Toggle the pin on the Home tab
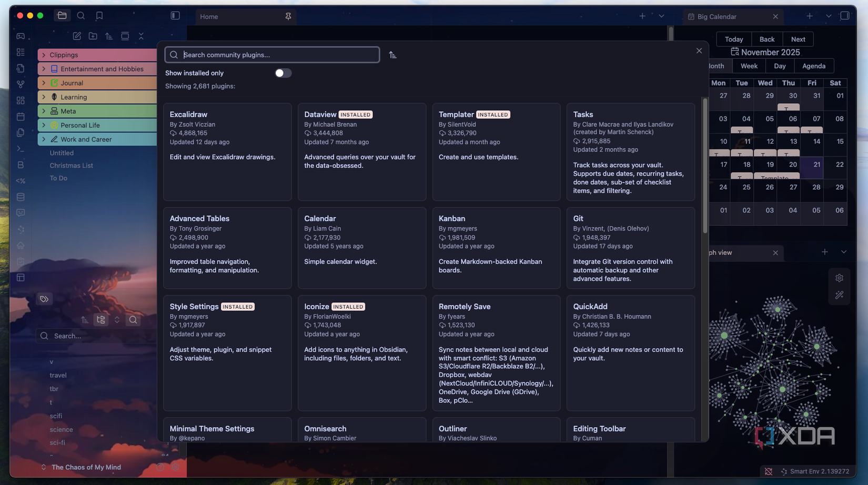Image resolution: width=868 pixels, height=485 pixels. pos(288,16)
